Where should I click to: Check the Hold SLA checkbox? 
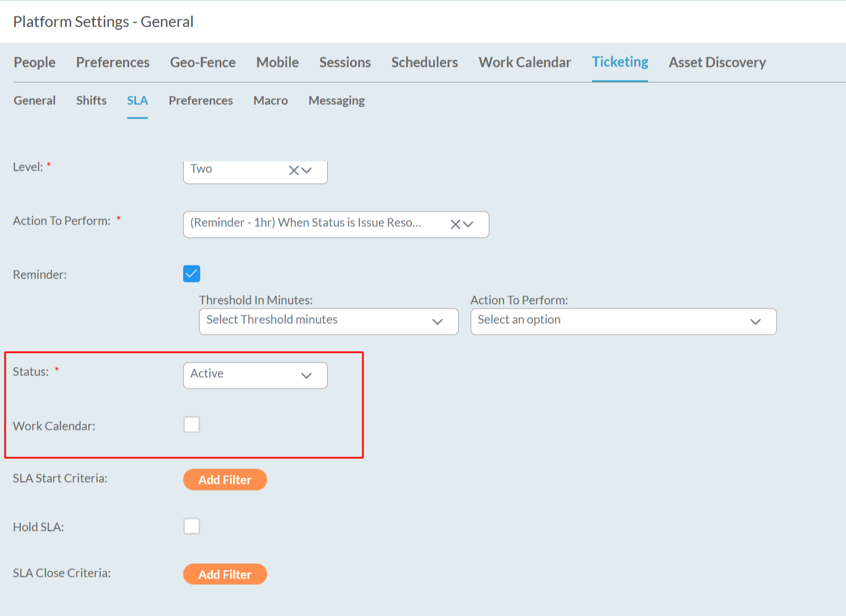tap(192, 526)
